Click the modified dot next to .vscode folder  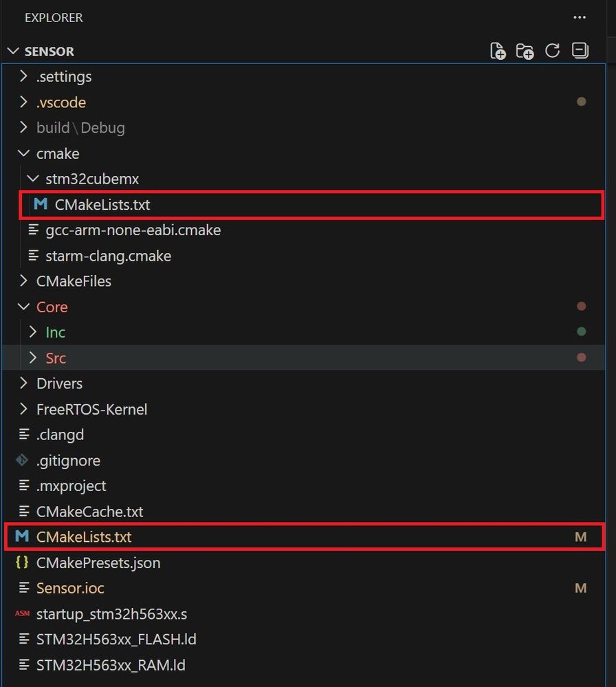coord(581,101)
